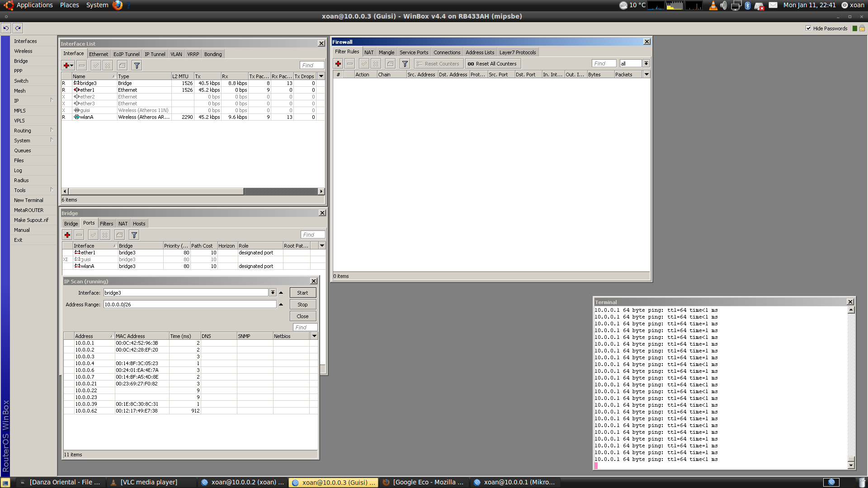Click Terminal scrollbar up arrow

click(x=851, y=310)
